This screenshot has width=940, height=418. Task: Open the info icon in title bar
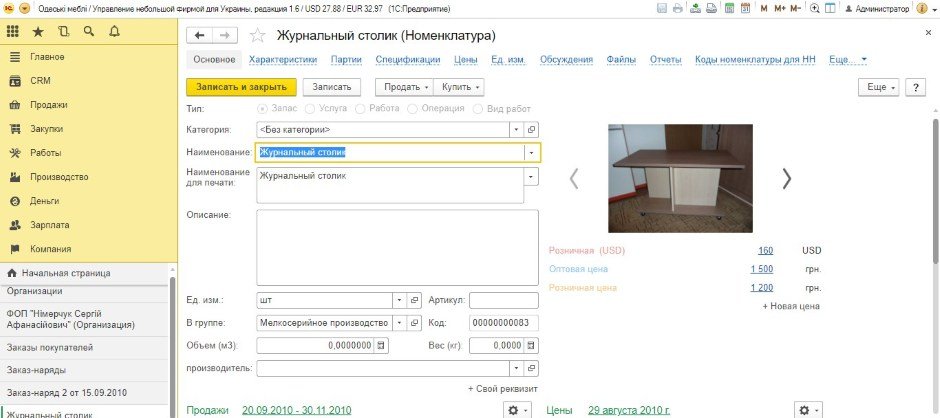tap(921, 8)
